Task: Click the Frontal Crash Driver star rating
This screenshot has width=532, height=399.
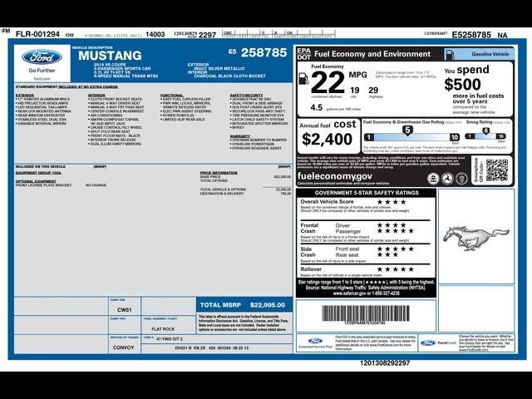Action: tap(392, 225)
